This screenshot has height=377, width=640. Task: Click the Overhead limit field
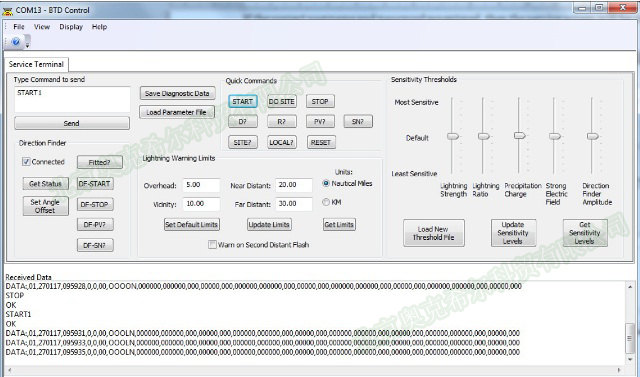(x=201, y=185)
